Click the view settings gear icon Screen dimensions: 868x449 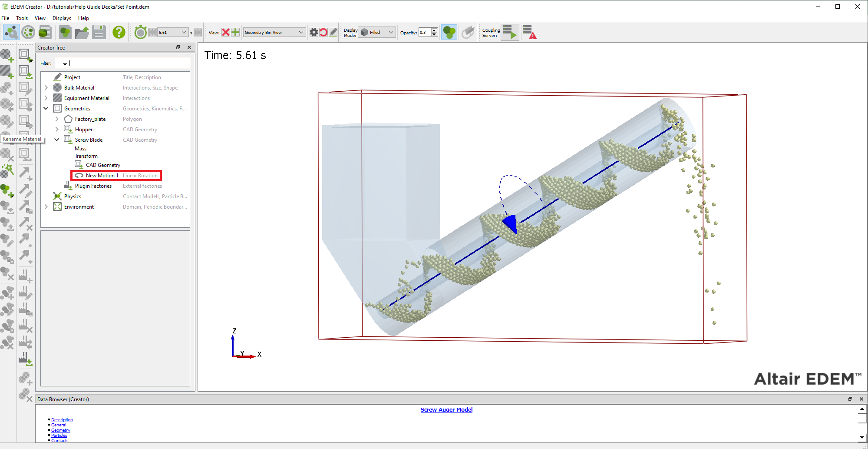[314, 32]
